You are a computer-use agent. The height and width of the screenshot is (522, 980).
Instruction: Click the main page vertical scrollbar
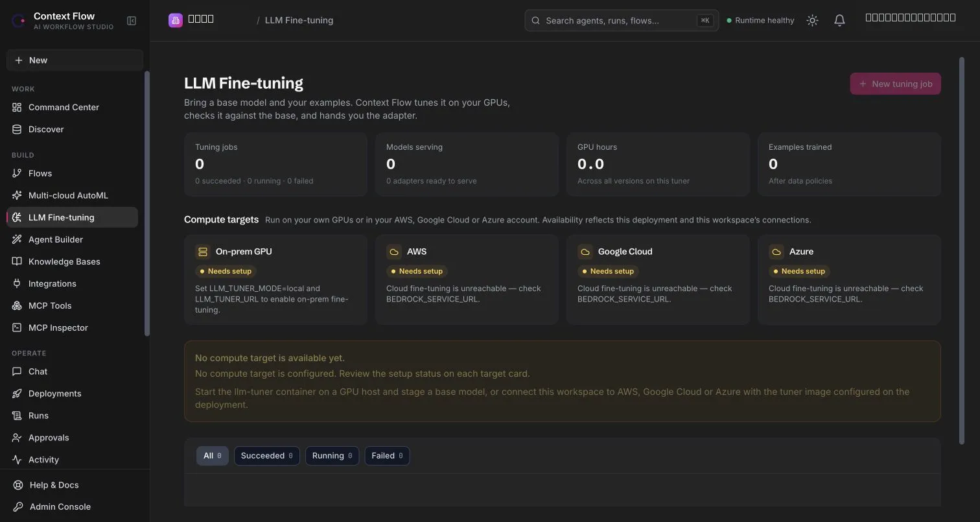(x=961, y=251)
